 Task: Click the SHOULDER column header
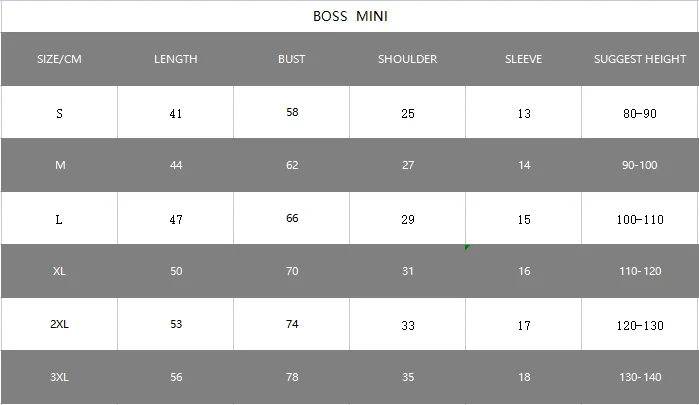[x=407, y=59]
